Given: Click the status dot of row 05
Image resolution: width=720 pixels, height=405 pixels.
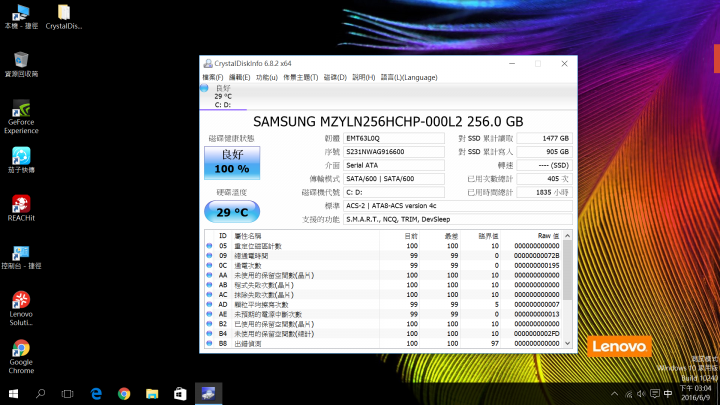Looking at the screenshot, I should click(209, 246).
